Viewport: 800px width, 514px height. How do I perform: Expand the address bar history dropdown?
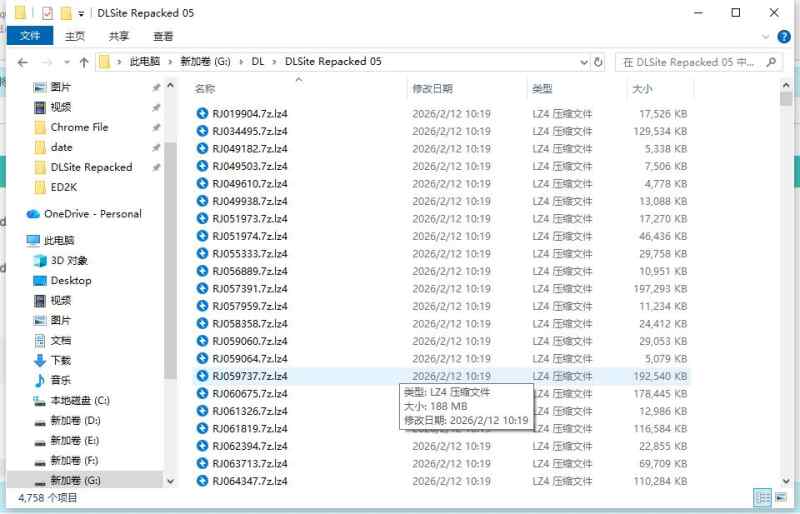pyautogui.click(x=584, y=62)
